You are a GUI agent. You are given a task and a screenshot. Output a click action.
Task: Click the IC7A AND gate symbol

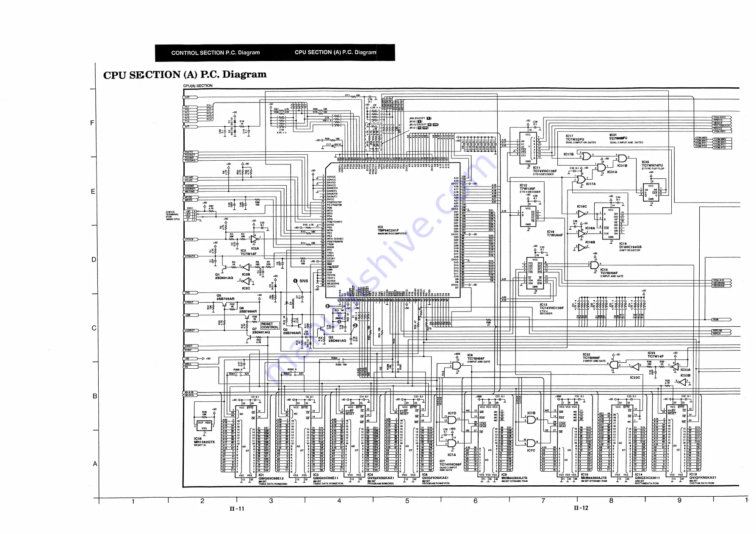click(452, 443)
